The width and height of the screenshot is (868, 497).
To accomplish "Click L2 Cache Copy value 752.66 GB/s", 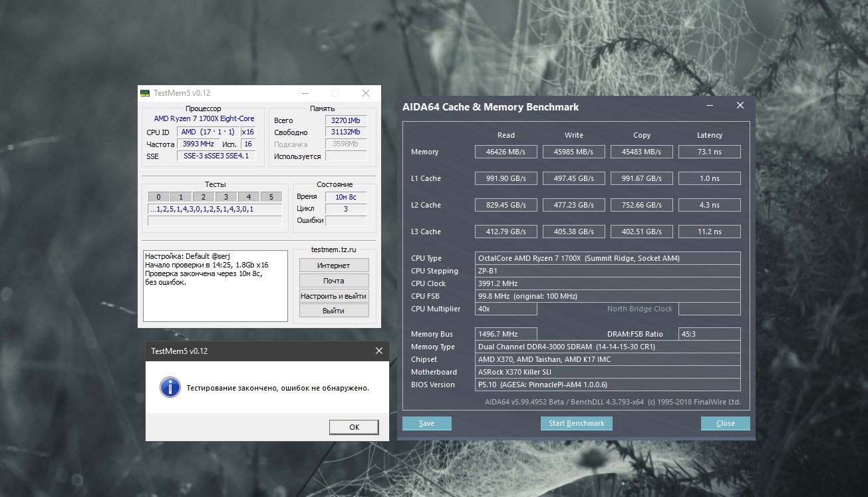I will (642, 205).
